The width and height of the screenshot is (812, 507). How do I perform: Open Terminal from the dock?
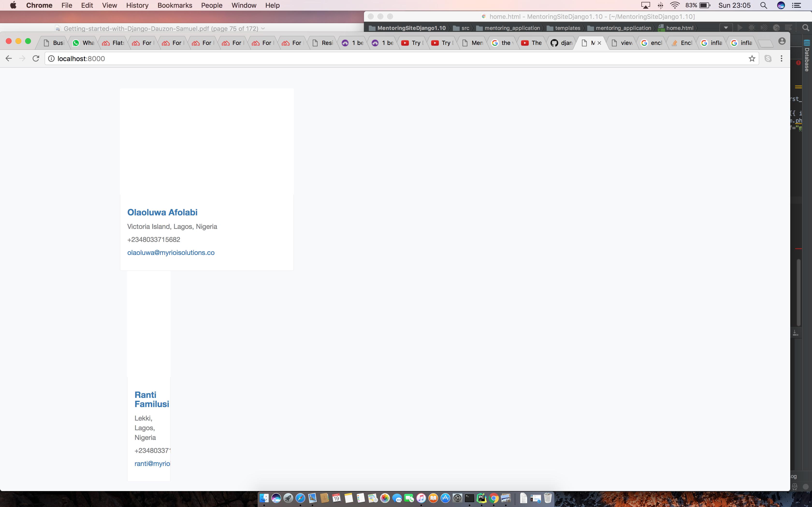tap(469, 498)
